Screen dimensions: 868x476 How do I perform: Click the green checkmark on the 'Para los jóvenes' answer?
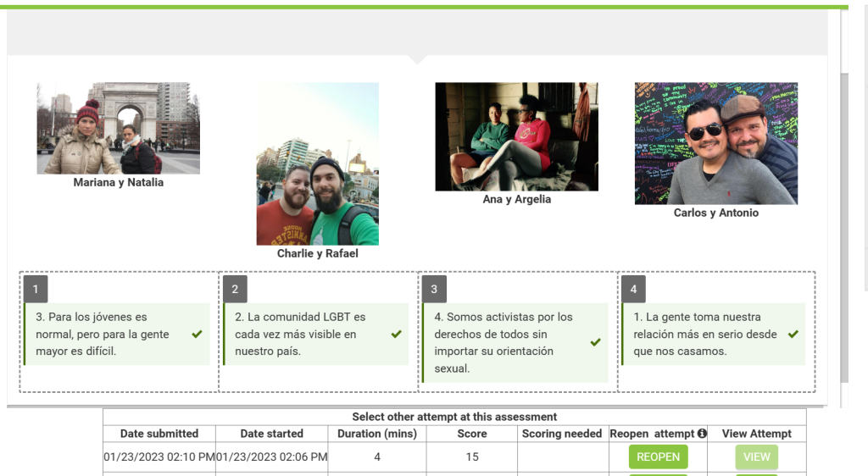coord(198,335)
